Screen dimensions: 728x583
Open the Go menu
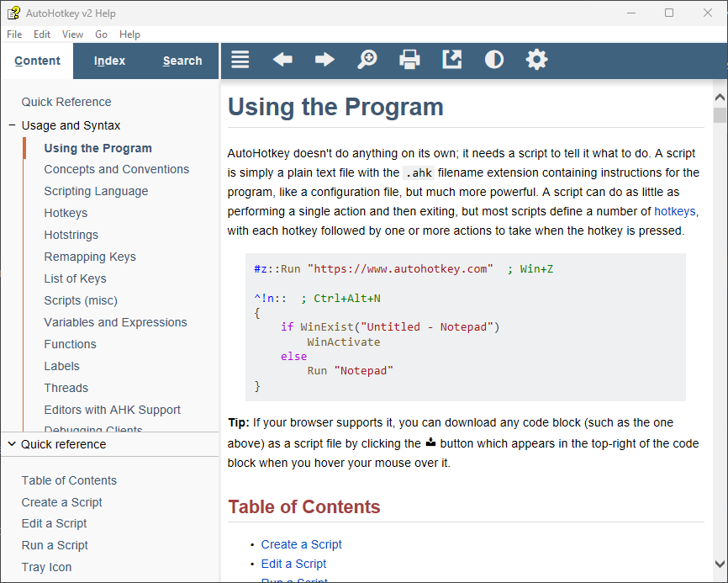click(101, 34)
